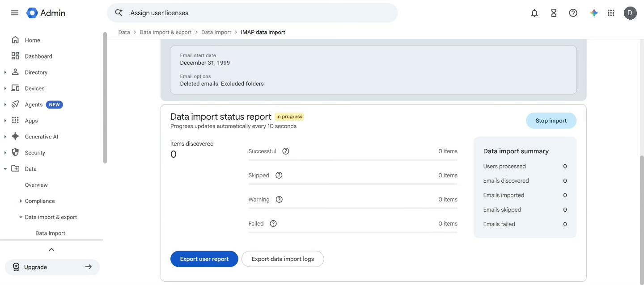Expand the Generative AI section
The height and width of the screenshot is (285, 644).
(x=5, y=137)
